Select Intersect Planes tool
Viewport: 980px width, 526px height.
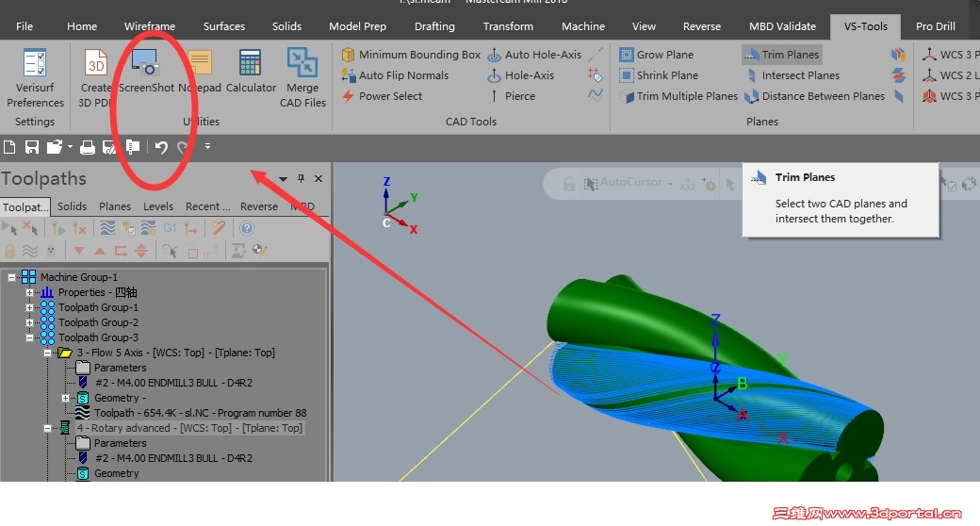(792, 75)
